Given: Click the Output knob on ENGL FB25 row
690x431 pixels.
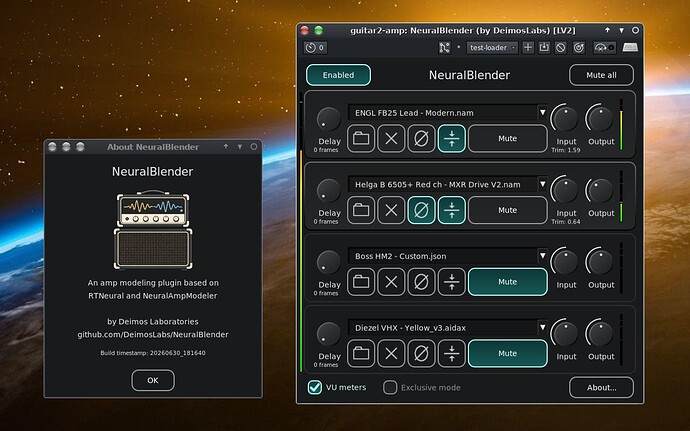Looking at the screenshot, I should pos(600,119).
